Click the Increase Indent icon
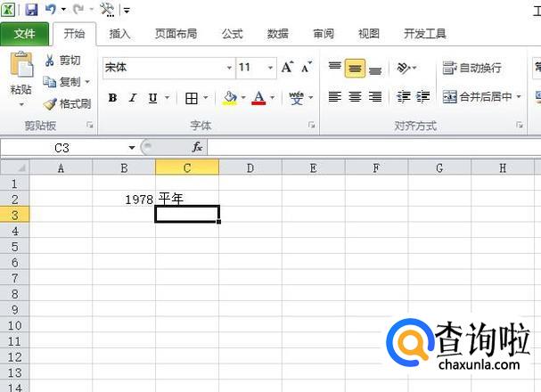Image resolution: width=541 pixels, height=392 pixels. tap(423, 96)
